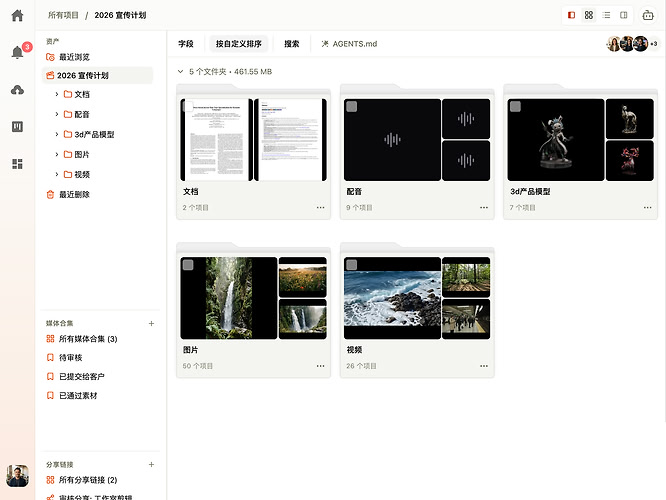666x500 pixels.
Task: Open the 字段 tab
Action: point(186,44)
